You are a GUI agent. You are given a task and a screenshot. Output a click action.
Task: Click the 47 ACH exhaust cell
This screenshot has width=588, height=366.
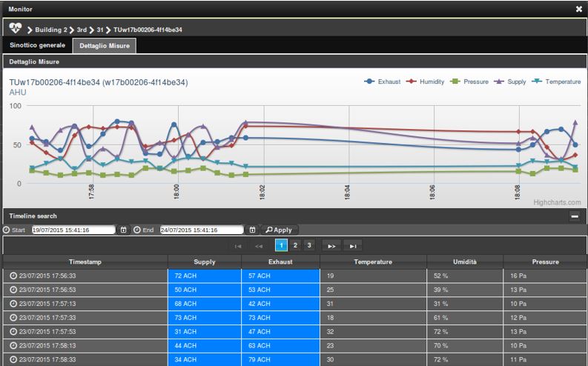pyautogui.click(x=280, y=331)
